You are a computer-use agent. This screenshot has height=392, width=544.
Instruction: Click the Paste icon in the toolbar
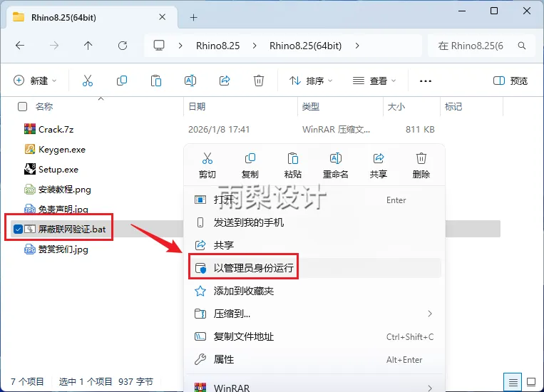click(x=155, y=81)
